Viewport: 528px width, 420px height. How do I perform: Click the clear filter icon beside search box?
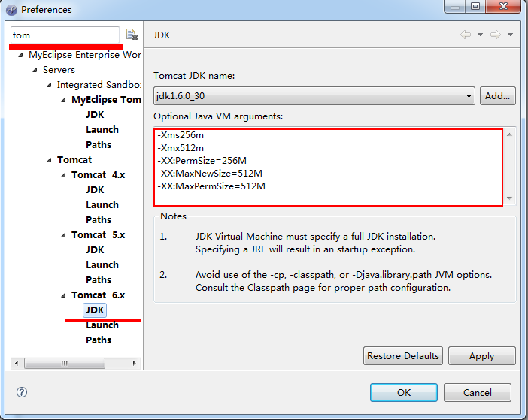132,35
